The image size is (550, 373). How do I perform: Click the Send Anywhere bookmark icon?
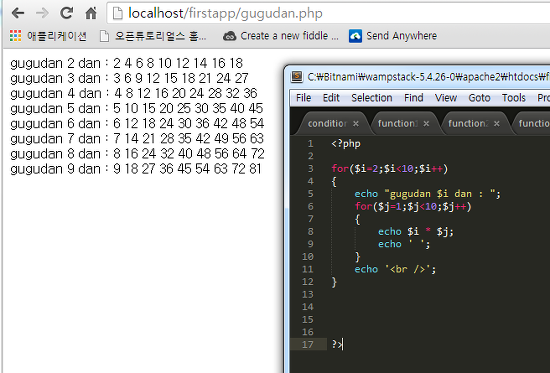tap(355, 36)
